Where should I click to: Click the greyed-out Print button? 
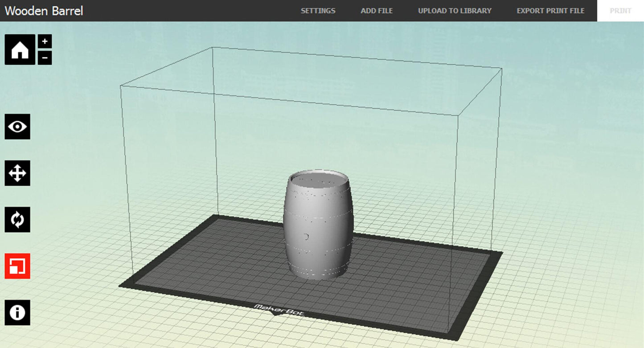[620, 10]
